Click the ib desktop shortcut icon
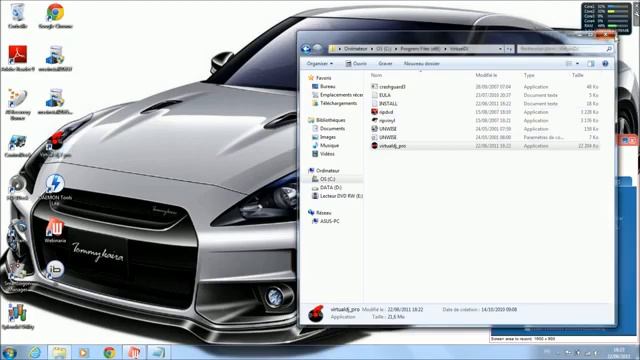The height and width of the screenshot is (360, 640). point(55,269)
